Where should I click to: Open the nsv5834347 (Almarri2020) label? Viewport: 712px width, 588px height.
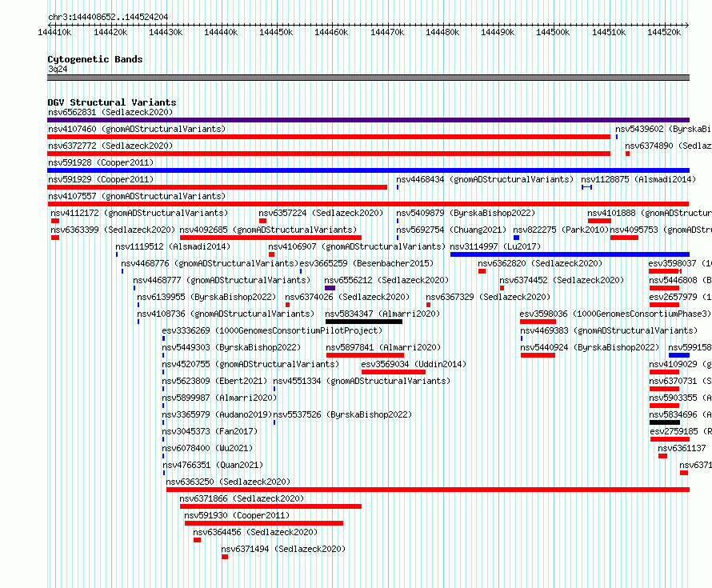click(382, 314)
